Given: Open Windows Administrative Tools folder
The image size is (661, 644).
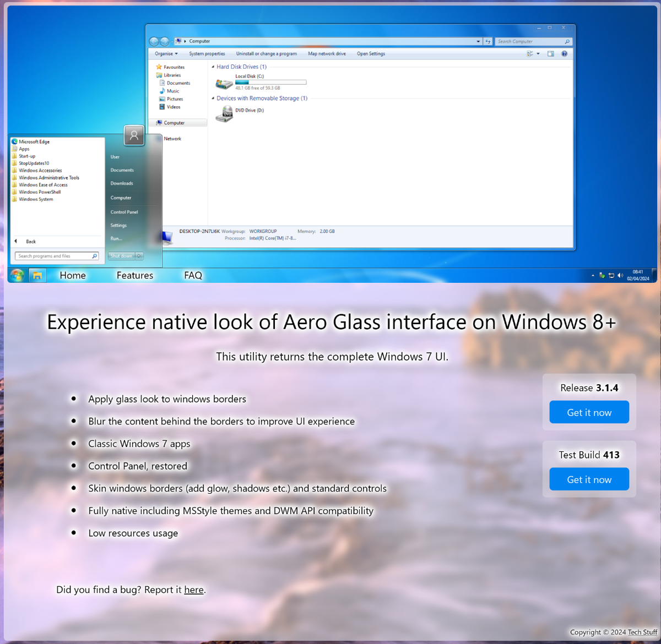Looking at the screenshot, I should click(x=45, y=177).
